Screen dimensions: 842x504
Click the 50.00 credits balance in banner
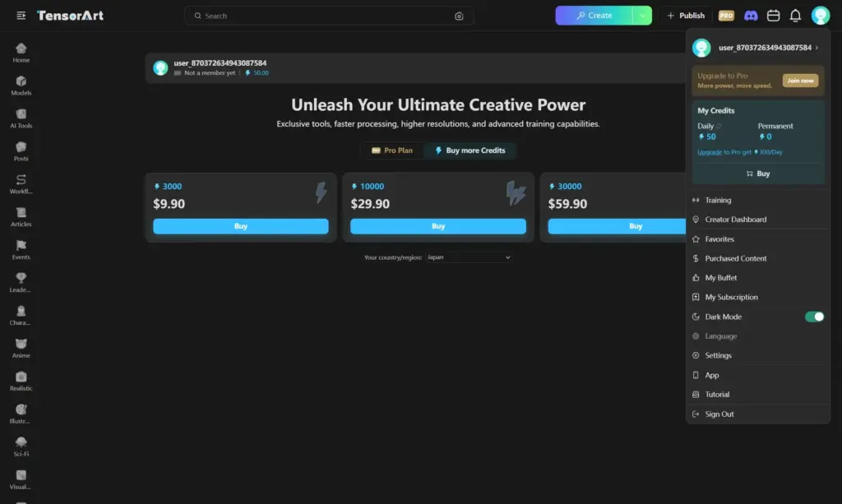point(257,73)
